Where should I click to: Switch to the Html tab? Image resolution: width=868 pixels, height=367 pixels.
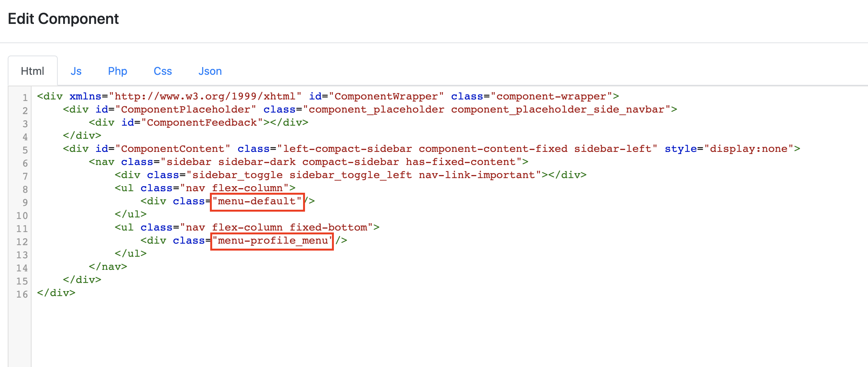pos(33,71)
